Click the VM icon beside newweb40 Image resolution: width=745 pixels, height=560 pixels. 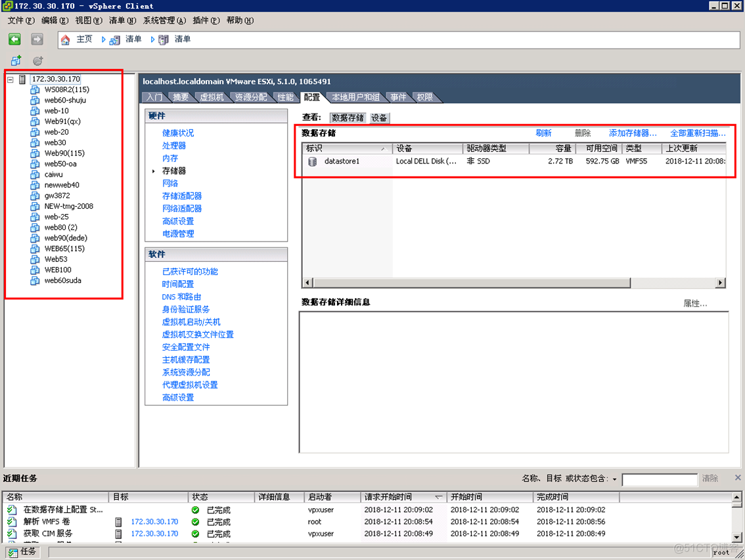[x=35, y=185]
